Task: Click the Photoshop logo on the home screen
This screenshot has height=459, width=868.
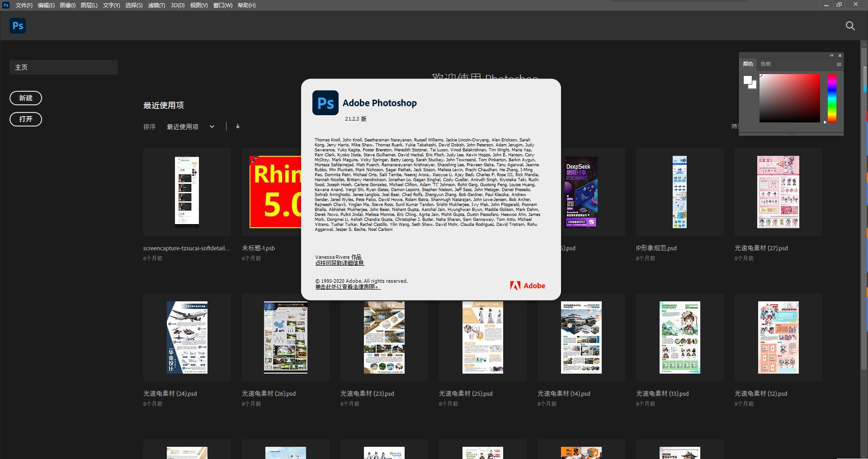Action: pos(18,26)
